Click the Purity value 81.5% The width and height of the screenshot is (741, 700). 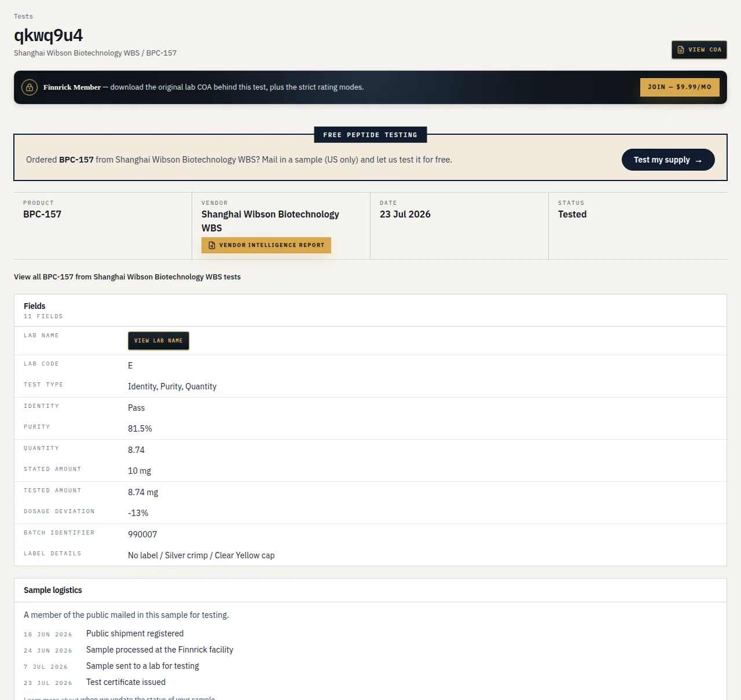tap(140, 429)
